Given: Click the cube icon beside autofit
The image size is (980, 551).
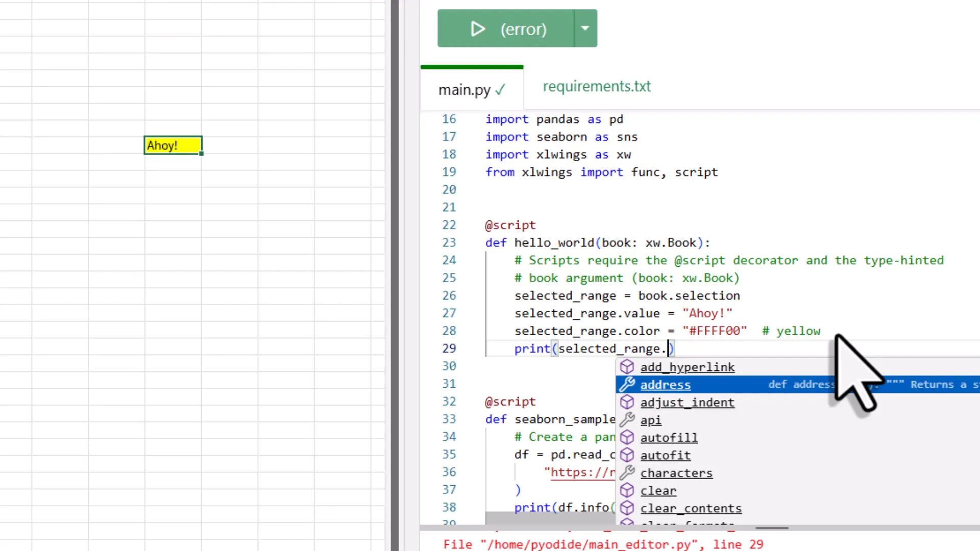Looking at the screenshot, I should (x=627, y=455).
